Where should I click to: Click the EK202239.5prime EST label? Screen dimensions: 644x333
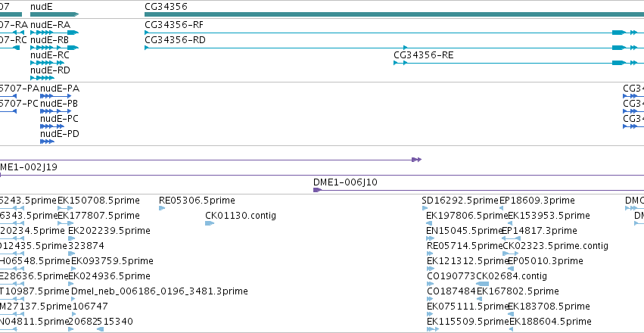click(x=109, y=230)
